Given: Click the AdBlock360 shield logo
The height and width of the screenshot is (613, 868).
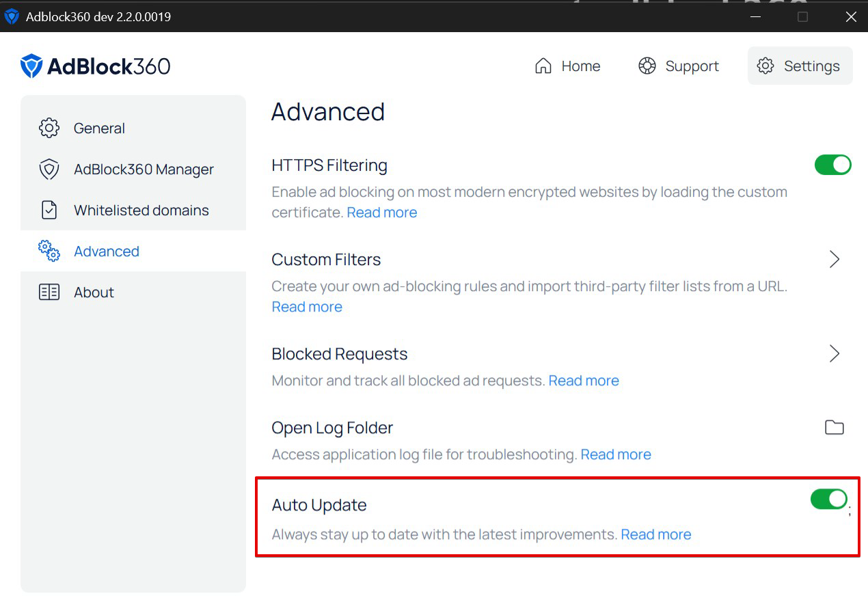Looking at the screenshot, I should pyautogui.click(x=31, y=66).
